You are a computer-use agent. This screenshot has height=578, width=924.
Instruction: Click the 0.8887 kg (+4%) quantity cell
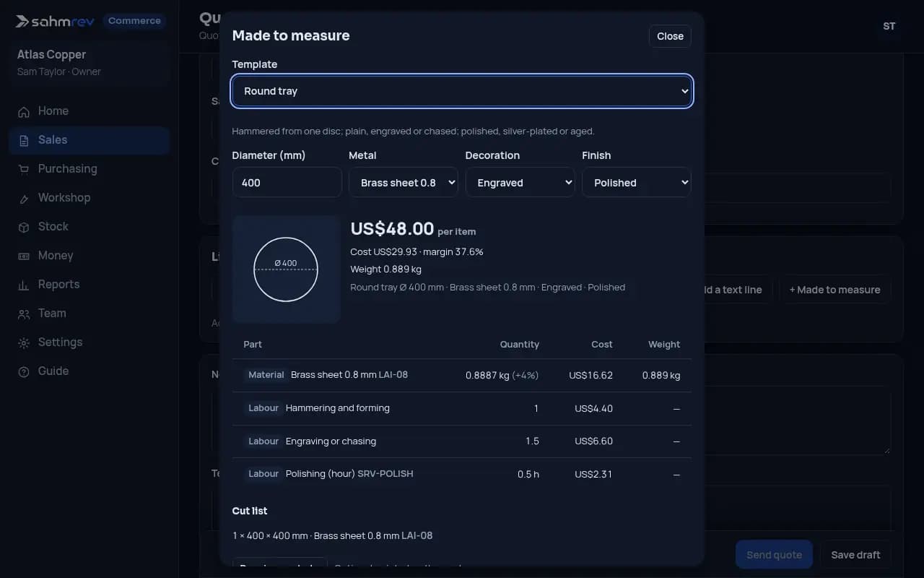(x=502, y=375)
